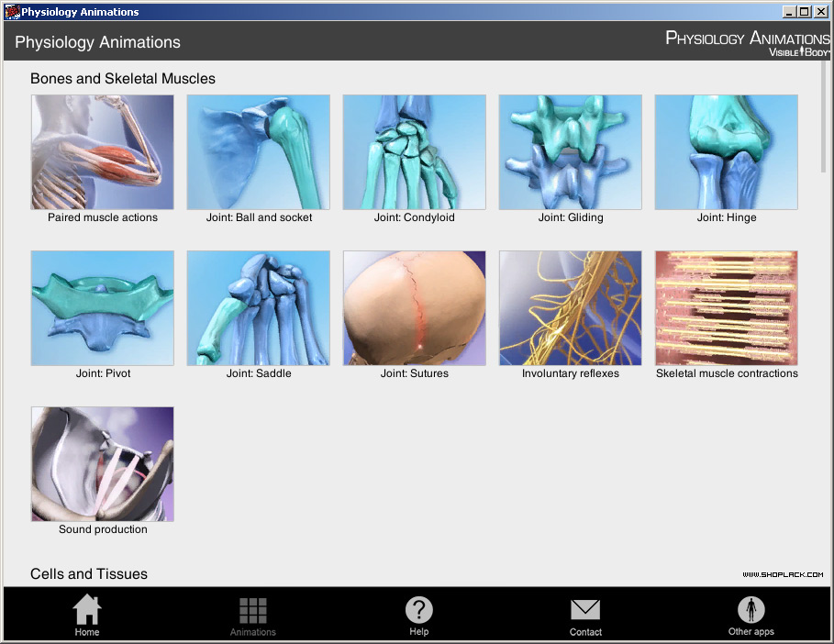Screen dimensions: 834x644
Task: Open Joint: Condyloid animation thumbnail
Action: (x=415, y=152)
